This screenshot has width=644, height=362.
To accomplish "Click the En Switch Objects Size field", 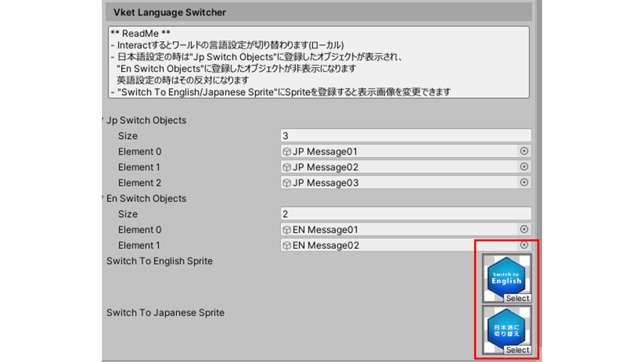I will (406, 214).
